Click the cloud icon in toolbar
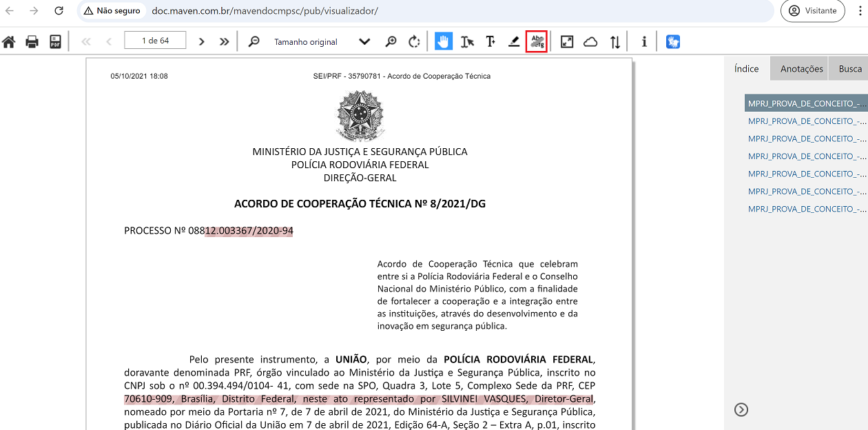868x430 pixels. [x=590, y=41]
